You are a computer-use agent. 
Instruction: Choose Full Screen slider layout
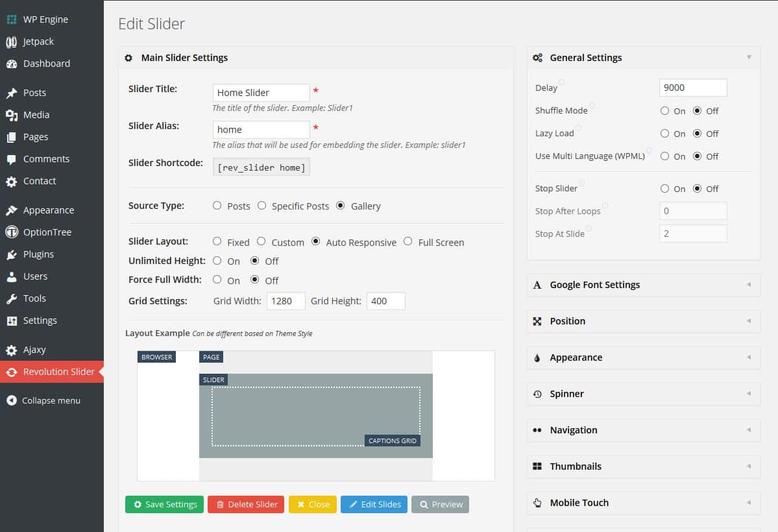point(407,241)
